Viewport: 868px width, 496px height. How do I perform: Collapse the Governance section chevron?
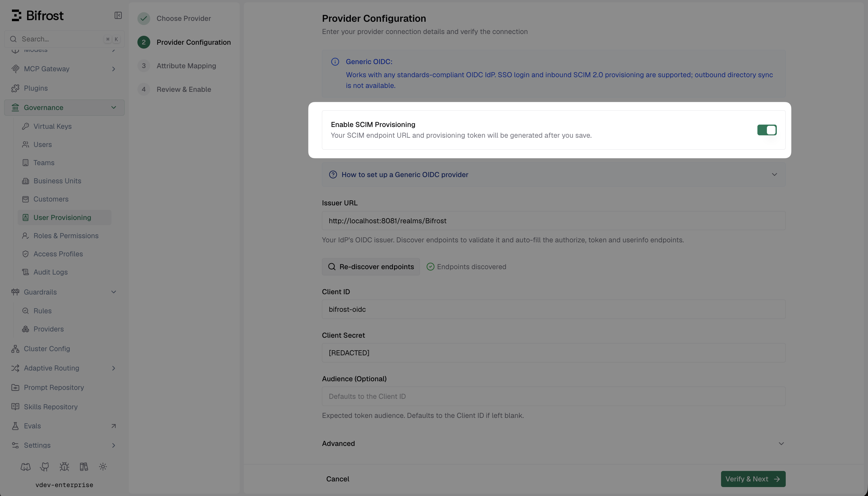click(114, 108)
